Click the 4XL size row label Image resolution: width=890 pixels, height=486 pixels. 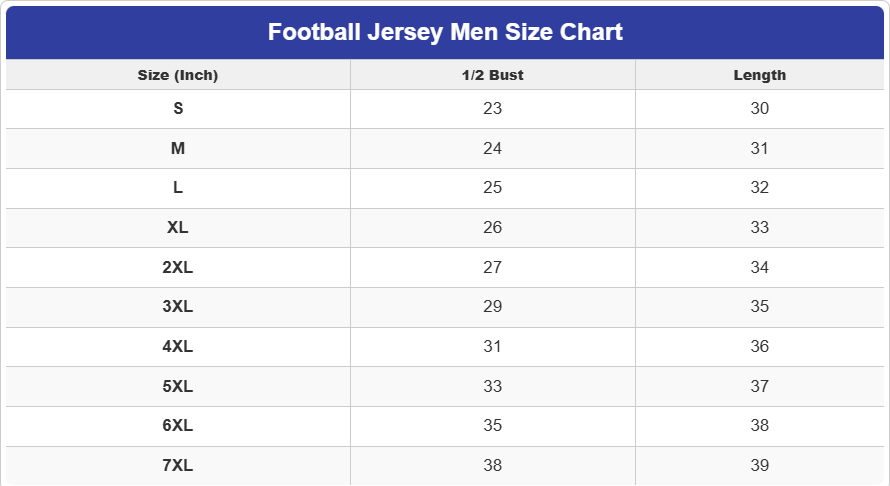(178, 346)
